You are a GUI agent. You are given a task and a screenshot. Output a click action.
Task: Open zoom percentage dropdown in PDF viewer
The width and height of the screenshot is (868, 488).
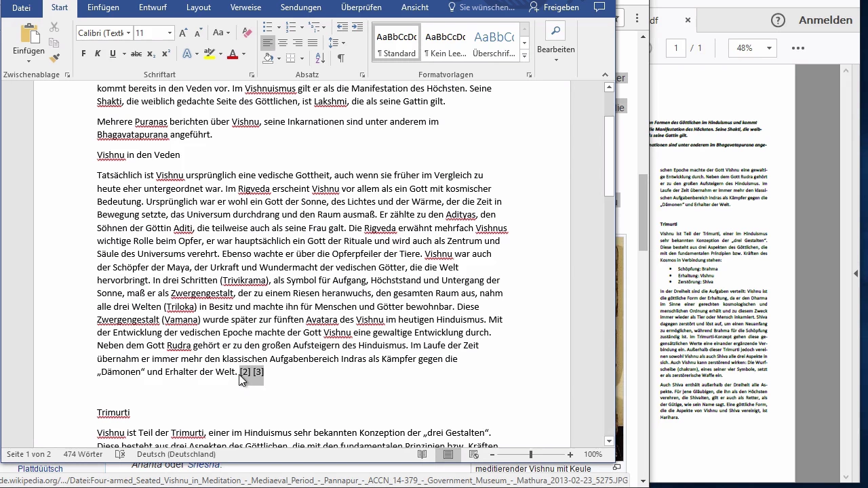click(x=769, y=48)
